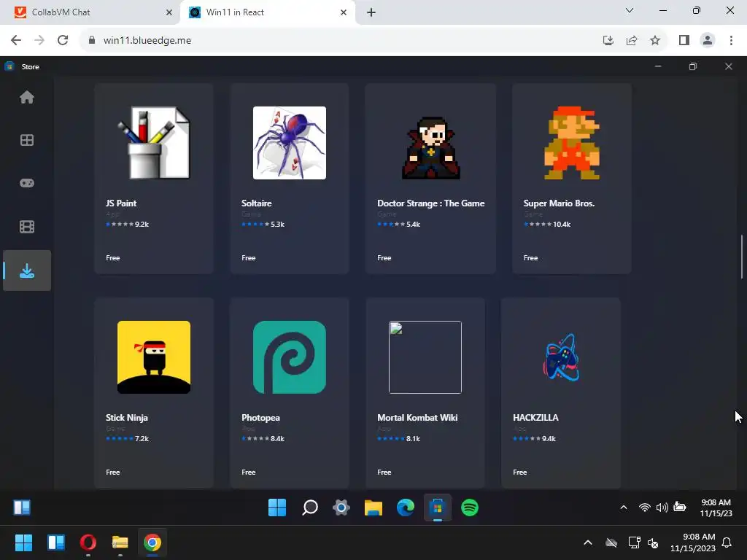Open the host notification bell
Screen dimensions: 747x560
[x=727, y=542]
